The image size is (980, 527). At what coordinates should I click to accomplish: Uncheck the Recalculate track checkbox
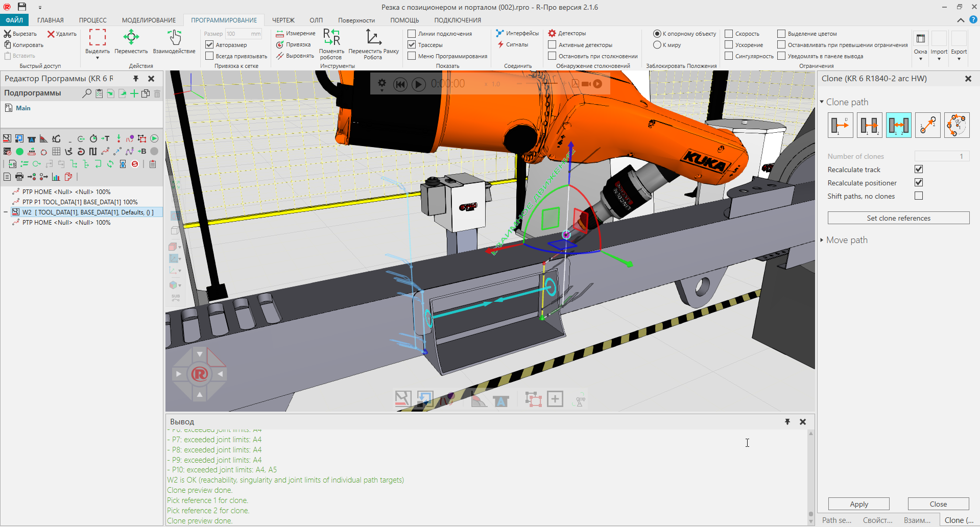tap(919, 170)
